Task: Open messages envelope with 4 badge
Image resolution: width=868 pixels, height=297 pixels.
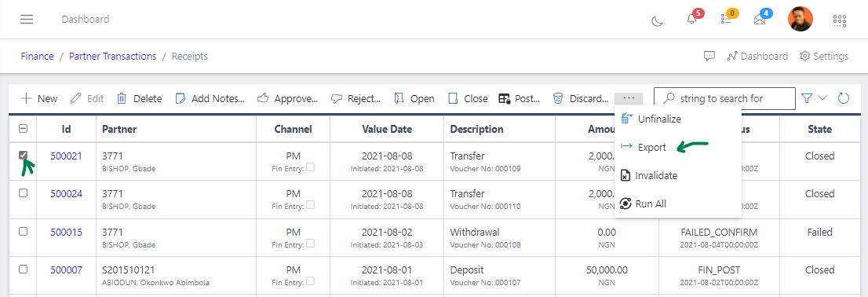Action: click(760, 20)
